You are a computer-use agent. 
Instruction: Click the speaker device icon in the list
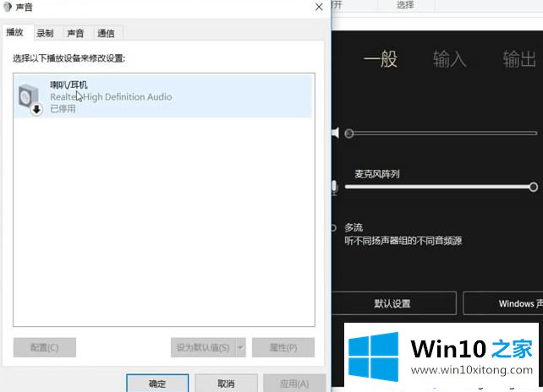(x=29, y=97)
